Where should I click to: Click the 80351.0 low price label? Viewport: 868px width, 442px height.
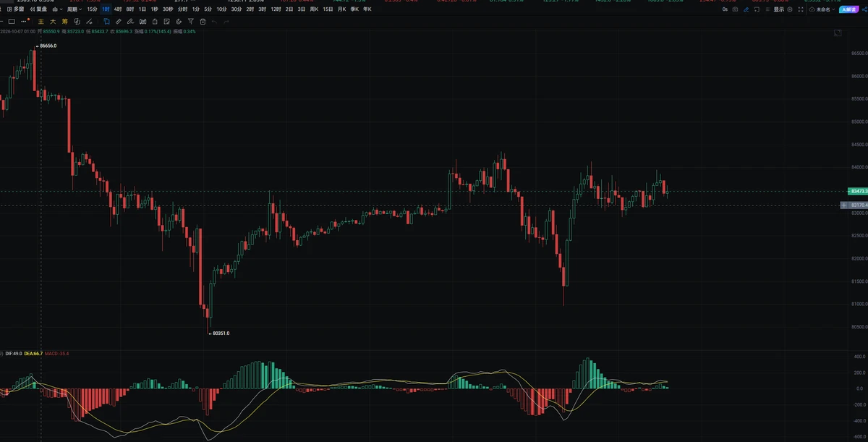coord(221,333)
